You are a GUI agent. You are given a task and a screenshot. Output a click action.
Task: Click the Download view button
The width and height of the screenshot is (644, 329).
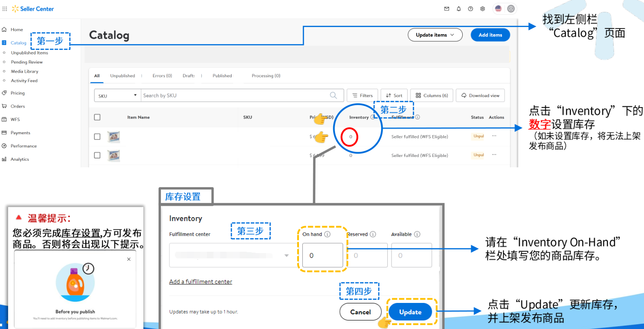pos(480,95)
